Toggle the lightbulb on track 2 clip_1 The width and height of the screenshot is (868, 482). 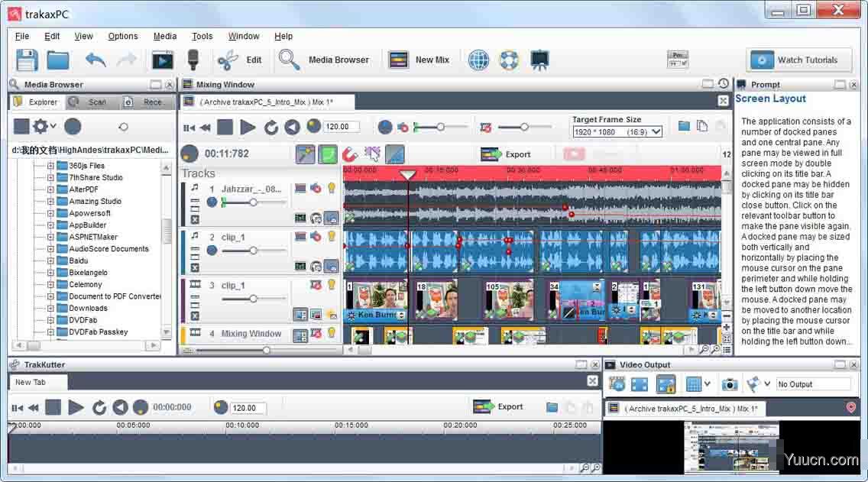click(x=332, y=237)
